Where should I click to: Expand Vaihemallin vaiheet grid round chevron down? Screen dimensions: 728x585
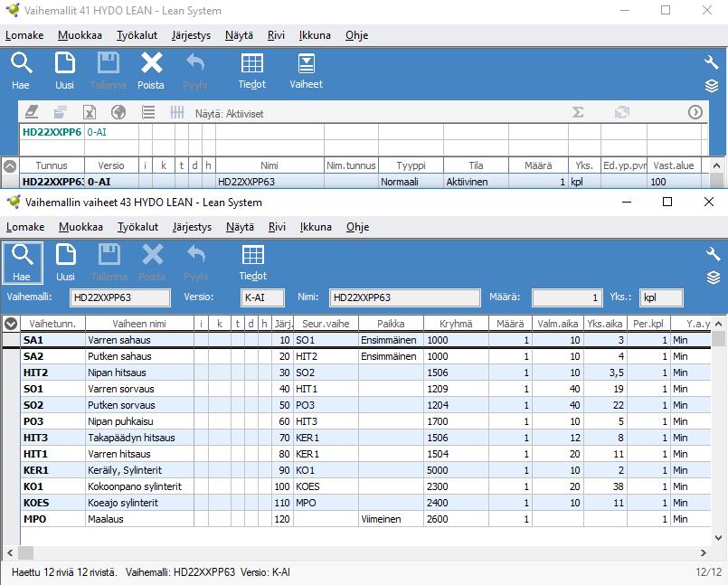pyautogui.click(x=11, y=324)
